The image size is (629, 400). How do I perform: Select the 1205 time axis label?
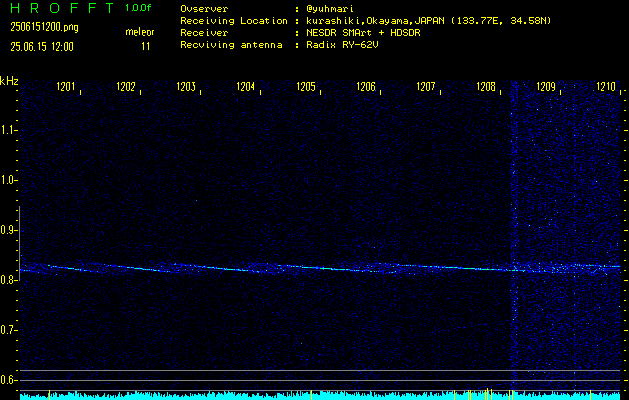point(306,87)
